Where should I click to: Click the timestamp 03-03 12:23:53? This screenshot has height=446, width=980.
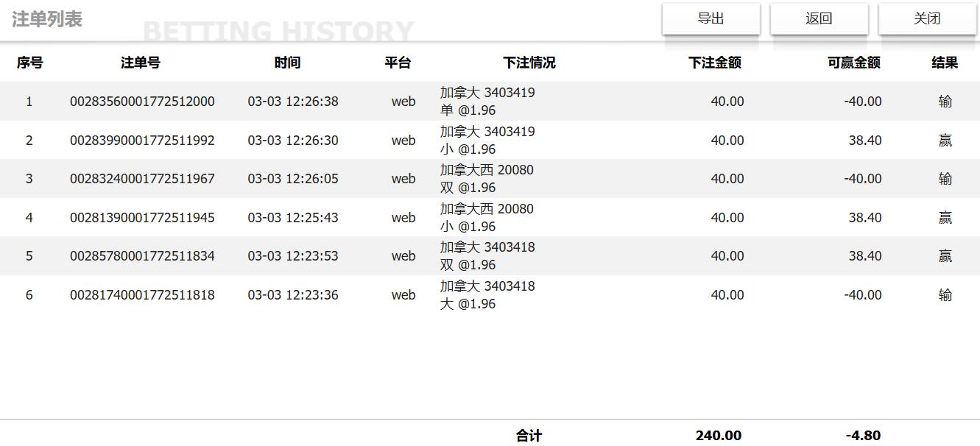pos(287,255)
